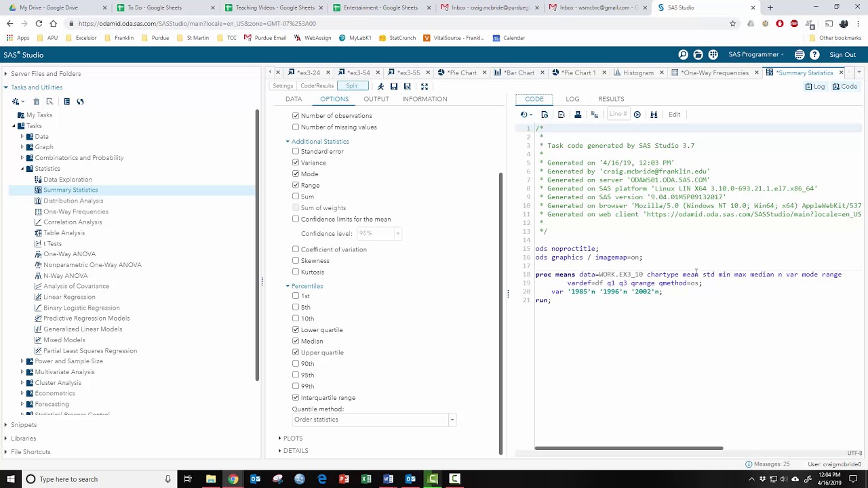Toggle Number of observations checkbox
868x488 pixels.
(296, 116)
